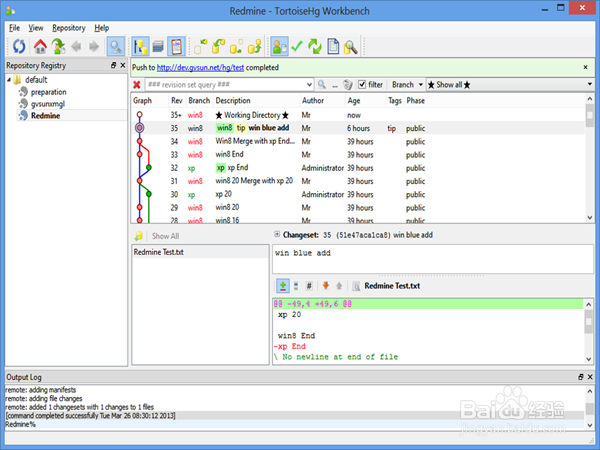Viewport: 600px width, 450px height.
Task: Select revision 30 xp 20
Action: 358,194
